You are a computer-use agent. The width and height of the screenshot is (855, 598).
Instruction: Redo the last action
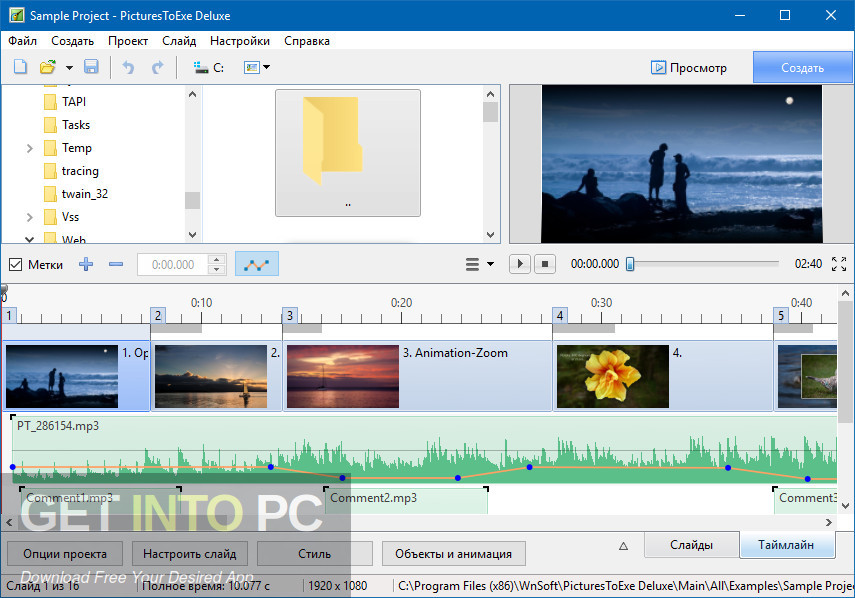pos(158,67)
